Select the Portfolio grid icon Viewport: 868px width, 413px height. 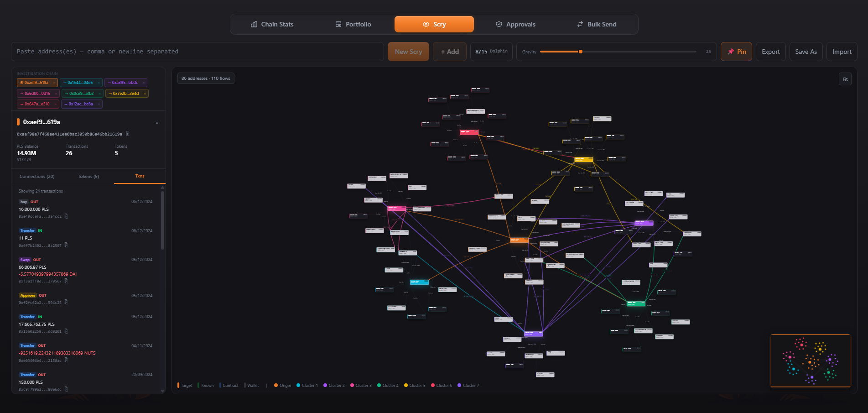[x=338, y=24]
